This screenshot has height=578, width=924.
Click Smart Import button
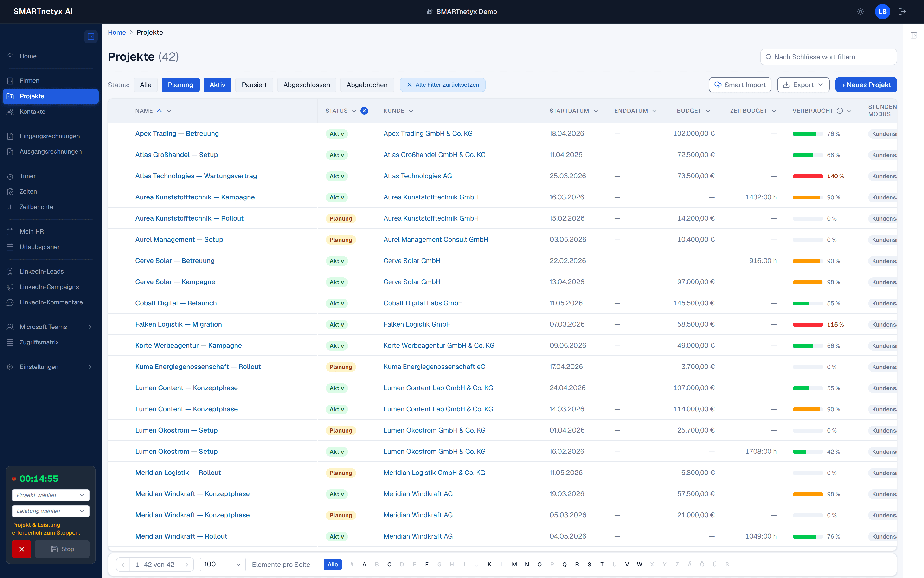(740, 85)
